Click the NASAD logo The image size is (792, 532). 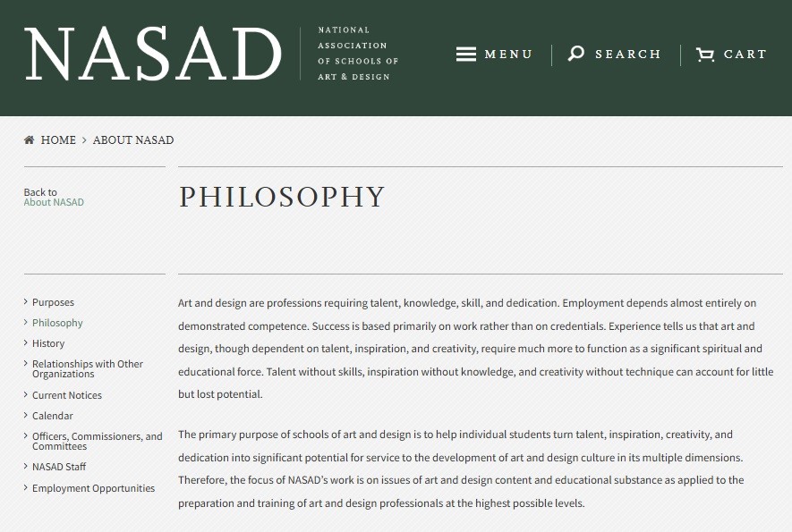(x=153, y=55)
